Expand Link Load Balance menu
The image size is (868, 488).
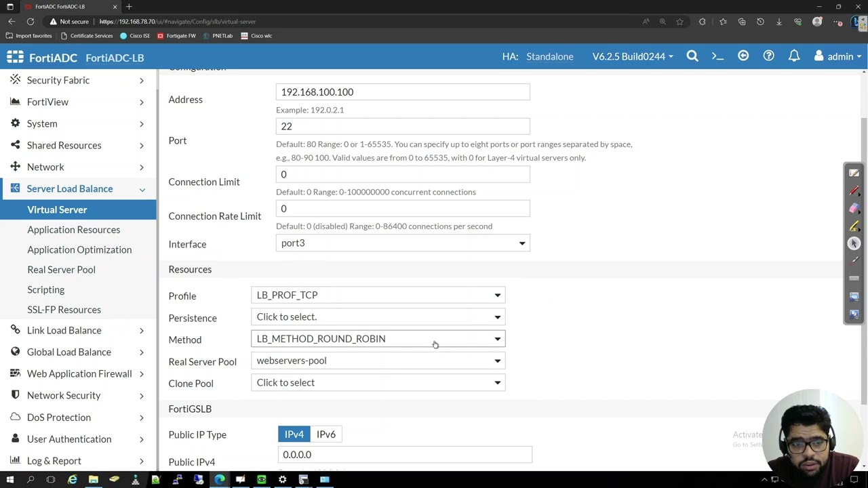78,330
